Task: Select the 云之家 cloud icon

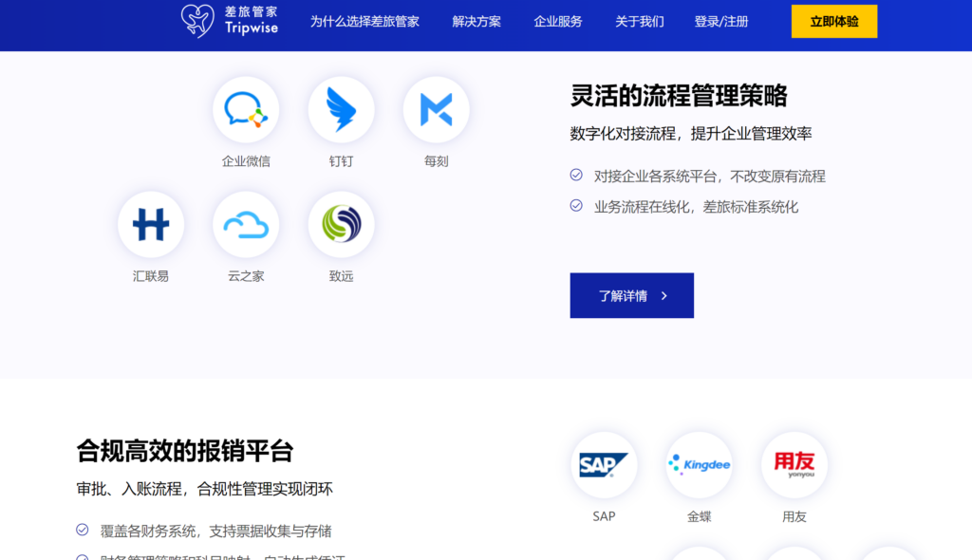Action: pyautogui.click(x=246, y=225)
